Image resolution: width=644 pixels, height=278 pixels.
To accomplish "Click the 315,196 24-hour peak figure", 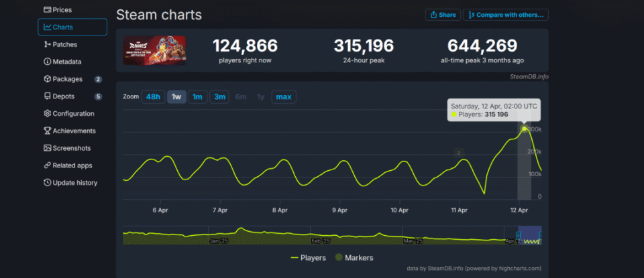I will tap(364, 46).
